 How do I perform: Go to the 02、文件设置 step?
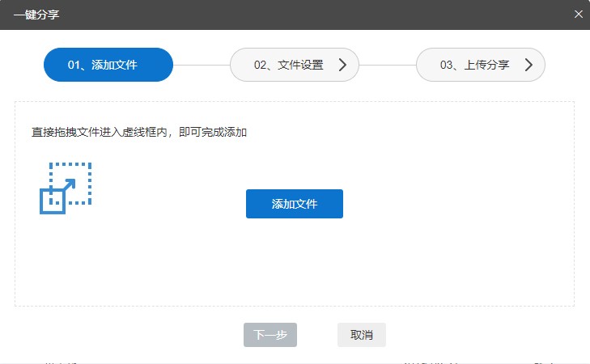coord(295,65)
